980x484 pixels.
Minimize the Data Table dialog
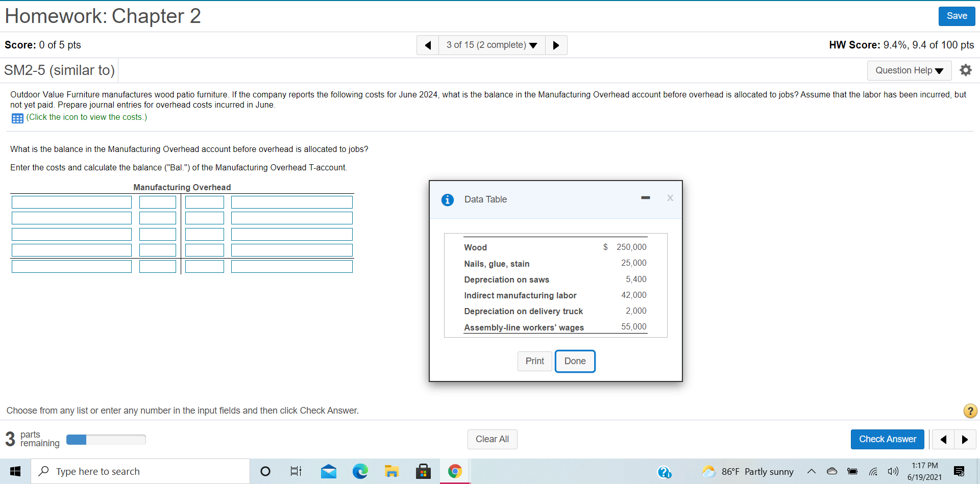click(x=646, y=198)
